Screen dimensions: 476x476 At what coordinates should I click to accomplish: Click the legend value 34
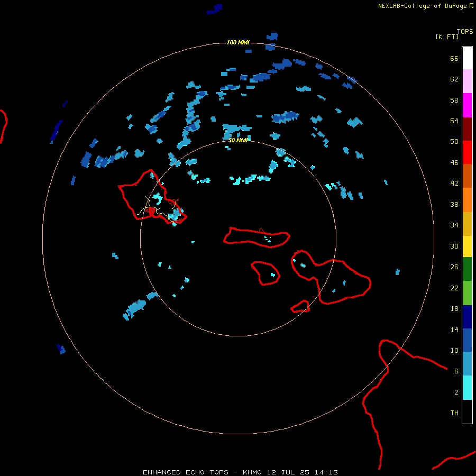click(x=454, y=225)
